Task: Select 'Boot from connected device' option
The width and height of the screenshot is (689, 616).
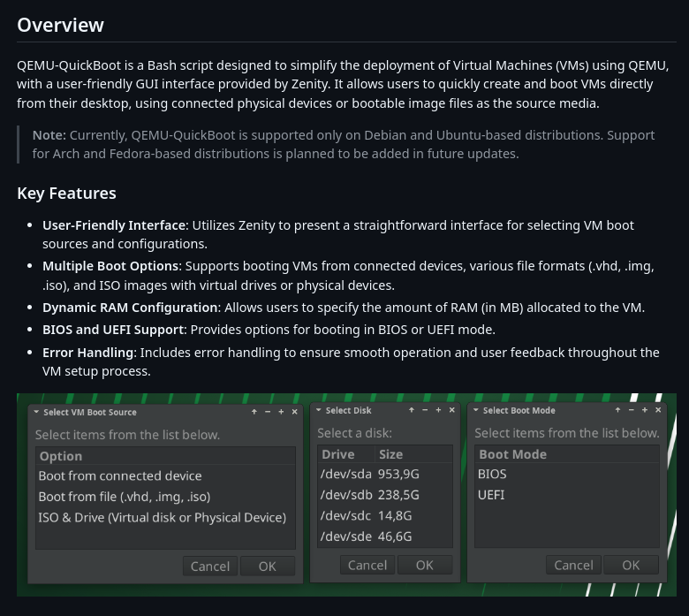Action: click(x=165, y=475)
